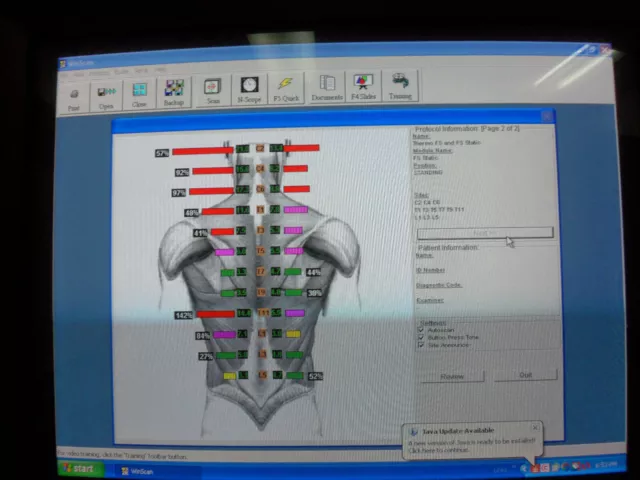640x480 pixels.
Task: Toggle the Autoscan checkbox
Action: (x=421, y=330)
